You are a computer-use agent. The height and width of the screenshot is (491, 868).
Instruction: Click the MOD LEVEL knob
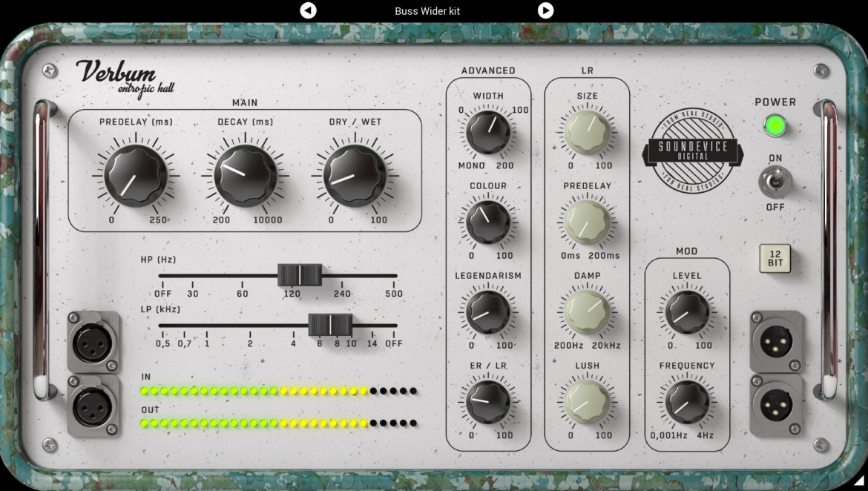click(x=687, y=312)
